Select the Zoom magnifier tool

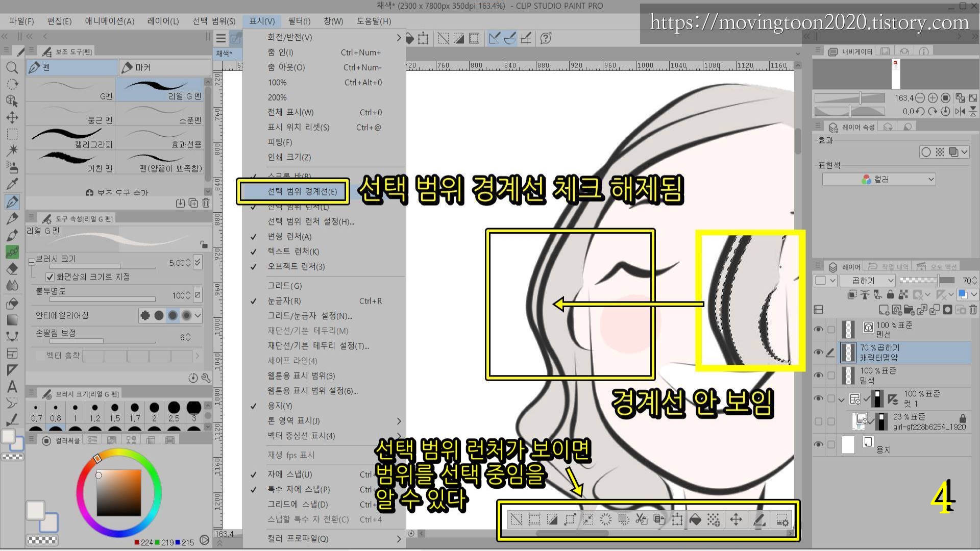pyautogui.click(x=12, y=68)
